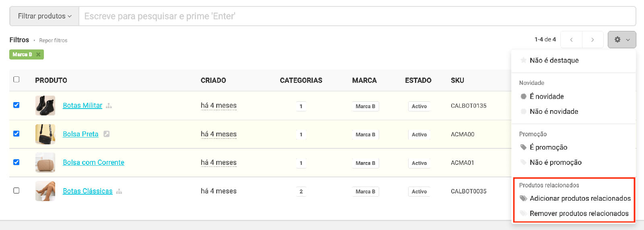644x230 pixels.
Task: Uncheck the Botas Militar row checkbox
Action: (x=17, y=105)
